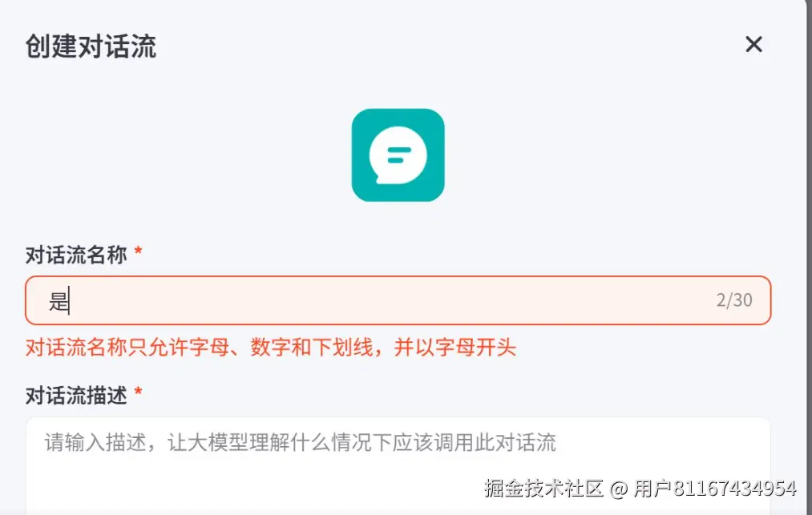The image size is (812, 515).
Task: Click the teal chat flow icon
Action: tap(398, 155)
